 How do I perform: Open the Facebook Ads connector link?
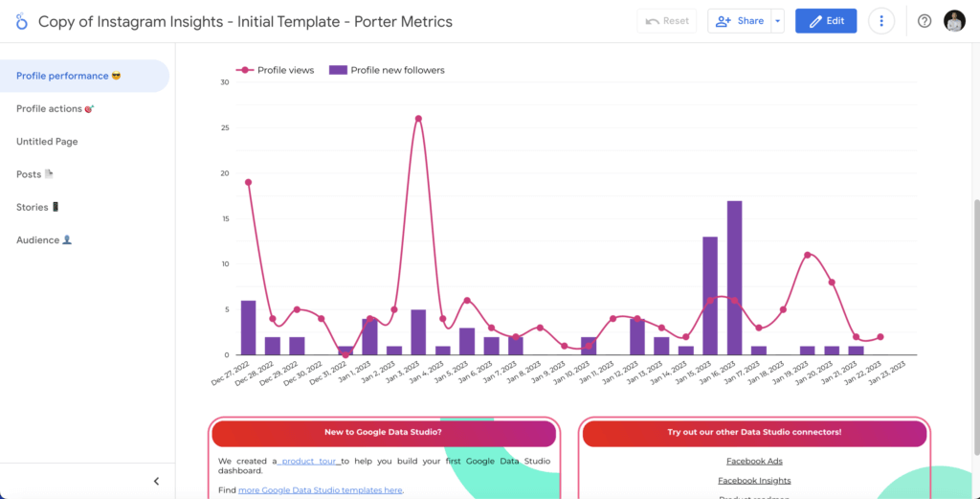coord(754,462)
